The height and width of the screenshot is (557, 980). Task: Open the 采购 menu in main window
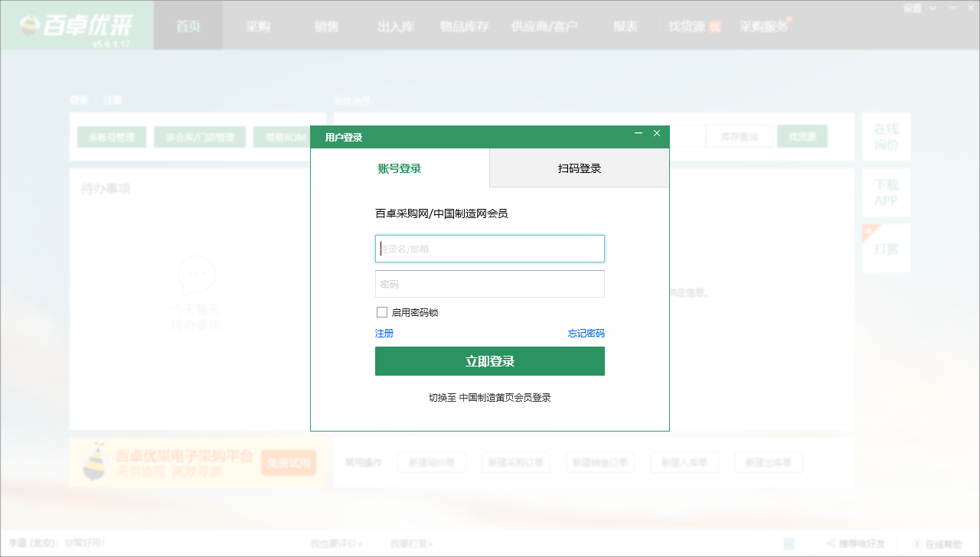258,26
